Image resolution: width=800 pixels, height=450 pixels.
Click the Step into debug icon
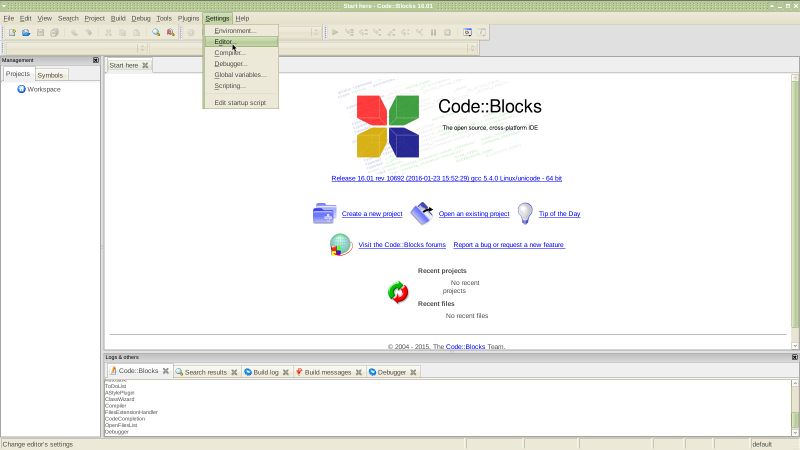(x=378, y=32)
